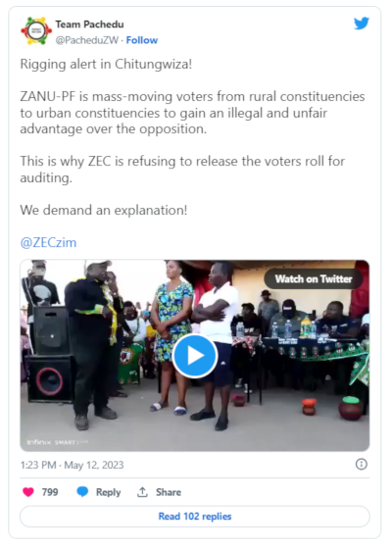Open Read 102 replies button
Image resolution: width=392 pixels, height=547 pixels.
pos(195,517)
